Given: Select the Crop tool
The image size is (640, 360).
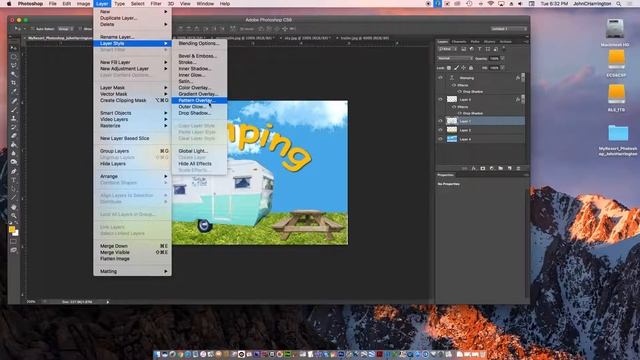Looking at the screenshot, I should pyautogui.click(x=13, y=82).
